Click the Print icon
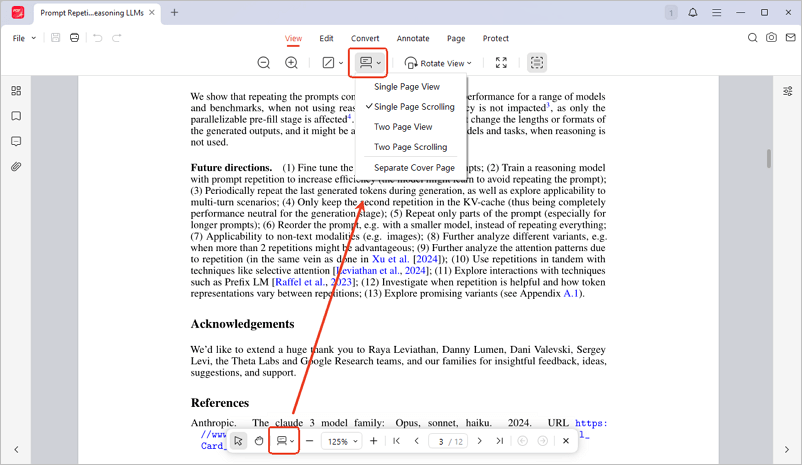 [75, 38]
